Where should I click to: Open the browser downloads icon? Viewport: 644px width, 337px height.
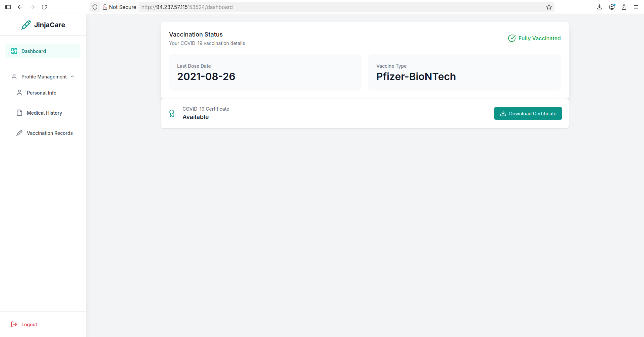coord(600,7)
